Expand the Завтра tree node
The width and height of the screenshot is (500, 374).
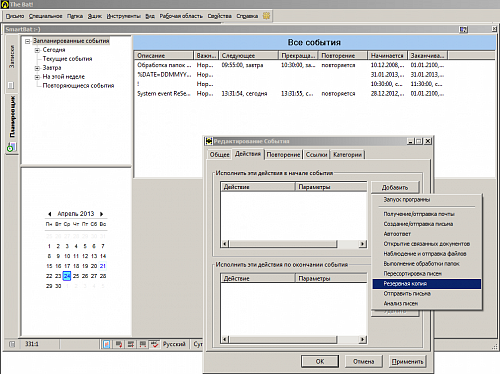37,68
